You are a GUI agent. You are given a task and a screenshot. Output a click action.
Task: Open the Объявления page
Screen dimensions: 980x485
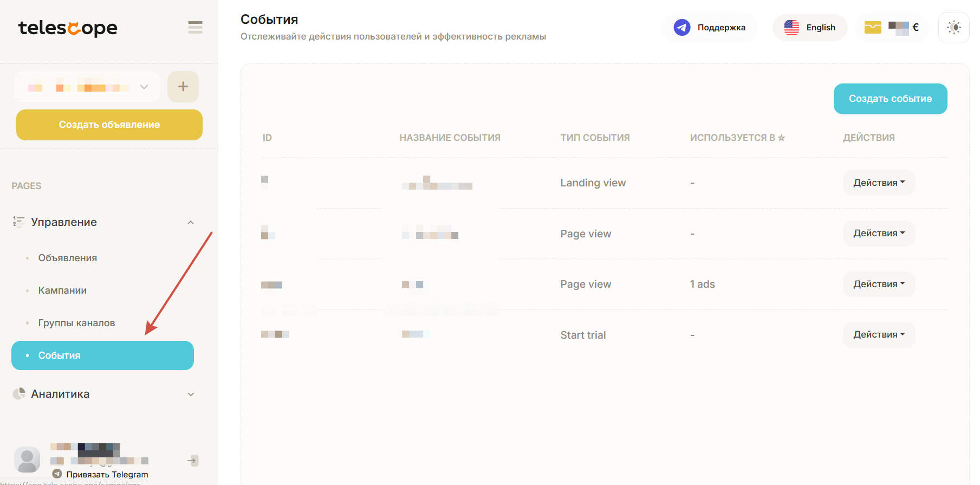68,258
